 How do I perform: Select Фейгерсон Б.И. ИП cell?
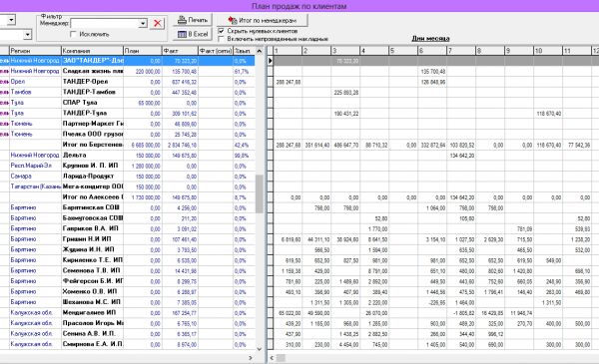(92, 281)
